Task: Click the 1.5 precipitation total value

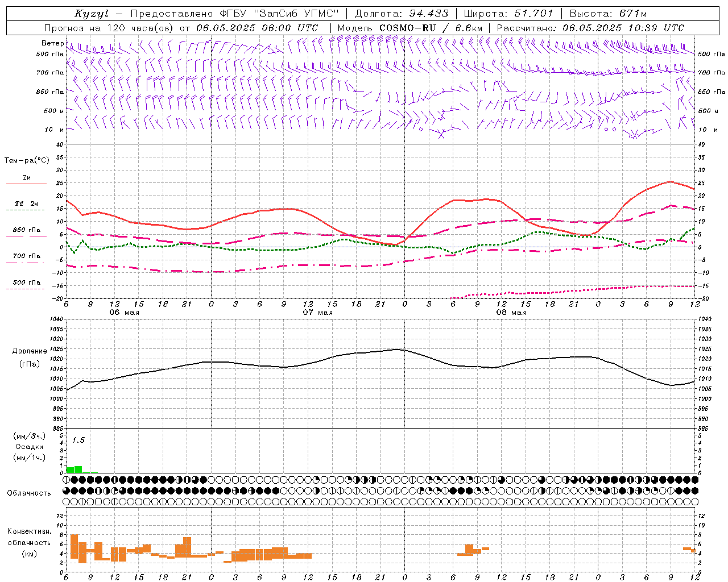Action: [x=78, y=440]
